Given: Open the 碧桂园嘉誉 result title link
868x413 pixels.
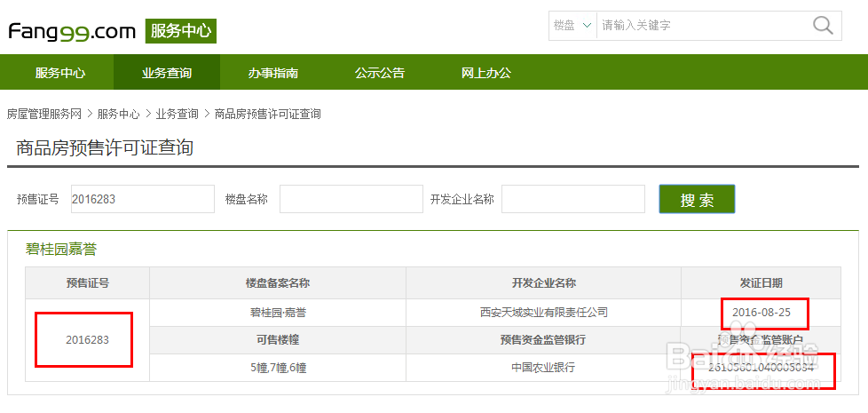Looking at the screenshot, I should (61, 249).
